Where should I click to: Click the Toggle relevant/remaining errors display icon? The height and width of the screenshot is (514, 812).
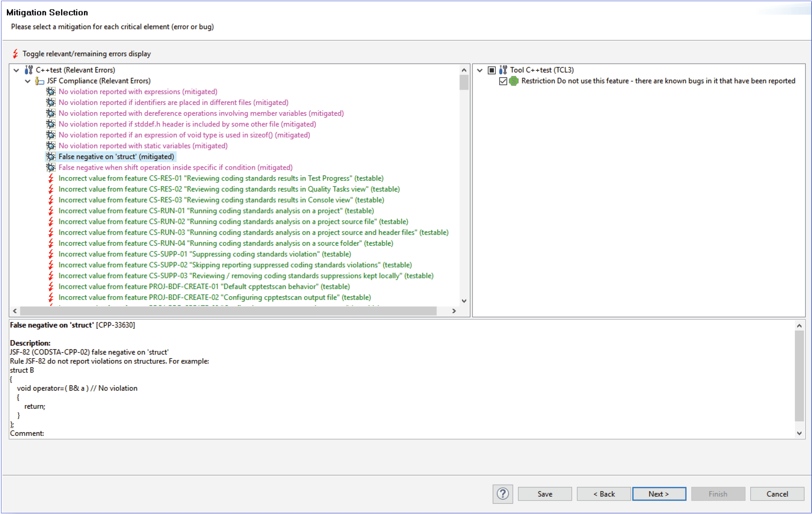pos(15,53)
